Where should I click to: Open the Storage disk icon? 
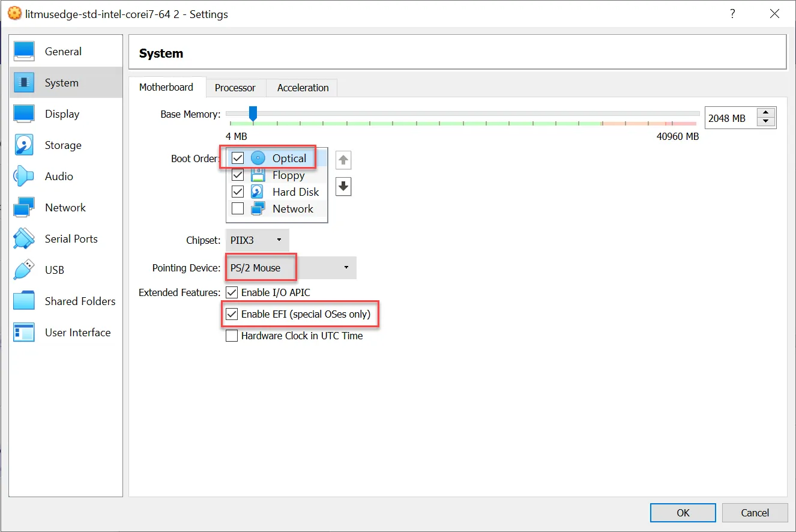24,145
